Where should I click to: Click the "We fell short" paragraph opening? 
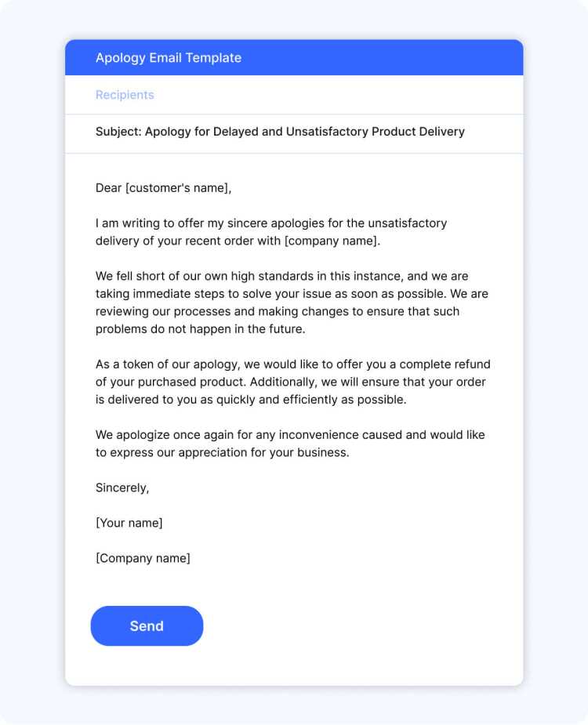click(x=133, y=277)
